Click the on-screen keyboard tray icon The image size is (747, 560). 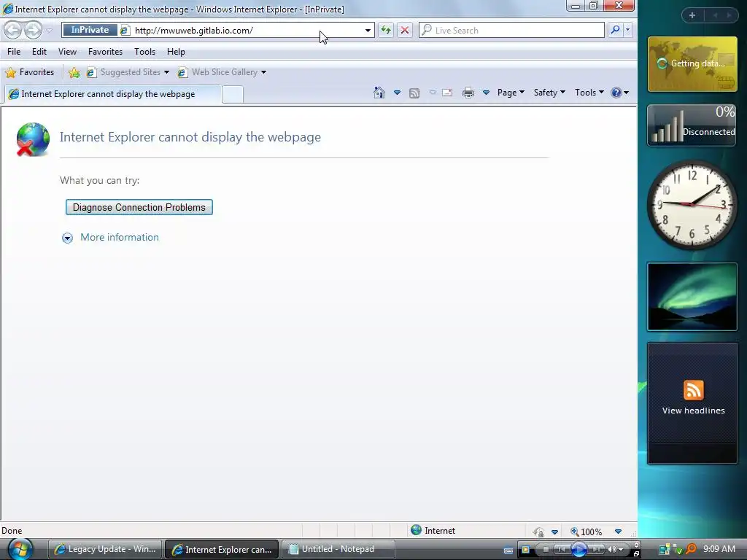coord(508,550)
